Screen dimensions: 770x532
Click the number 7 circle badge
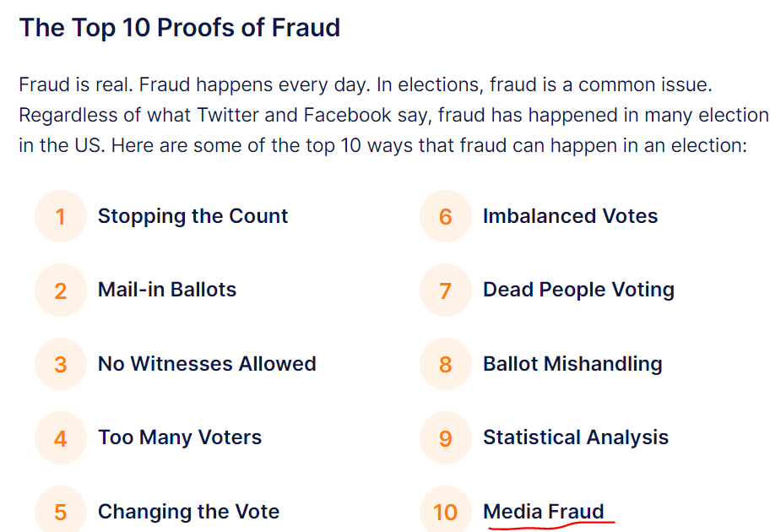pyautogui.click(x=446, y=290)
